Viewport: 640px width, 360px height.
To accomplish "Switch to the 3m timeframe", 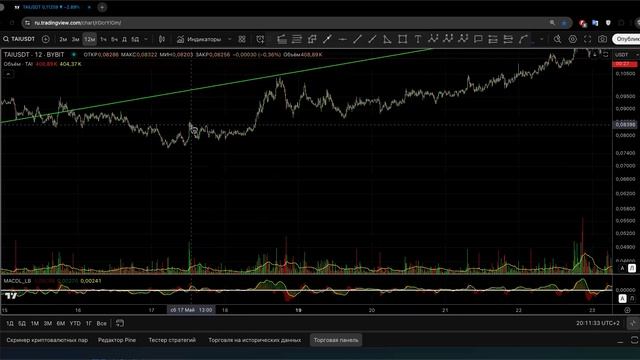I will 75,39.
